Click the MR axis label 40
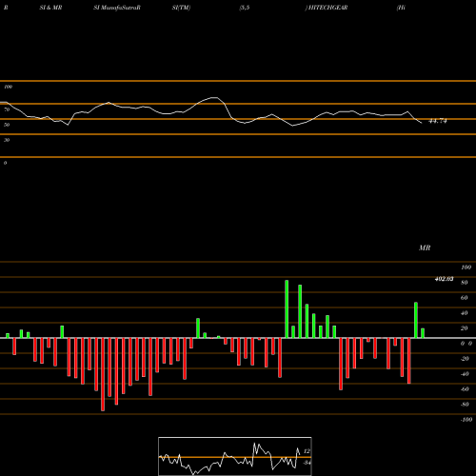Viewport: 476px width, 476px height. click(x=465, y=313)
